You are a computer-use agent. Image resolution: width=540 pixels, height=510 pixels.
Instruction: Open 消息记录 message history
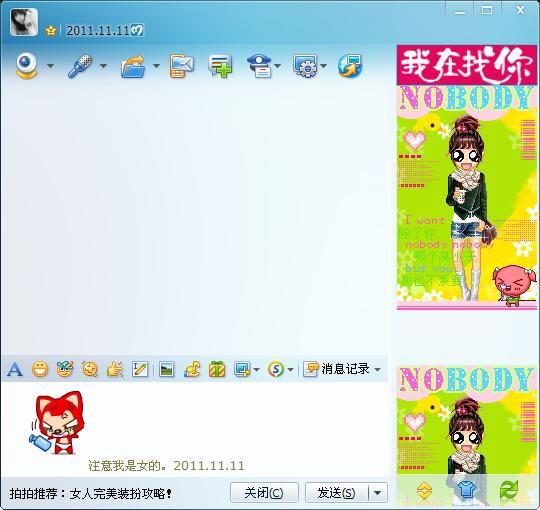336,369
